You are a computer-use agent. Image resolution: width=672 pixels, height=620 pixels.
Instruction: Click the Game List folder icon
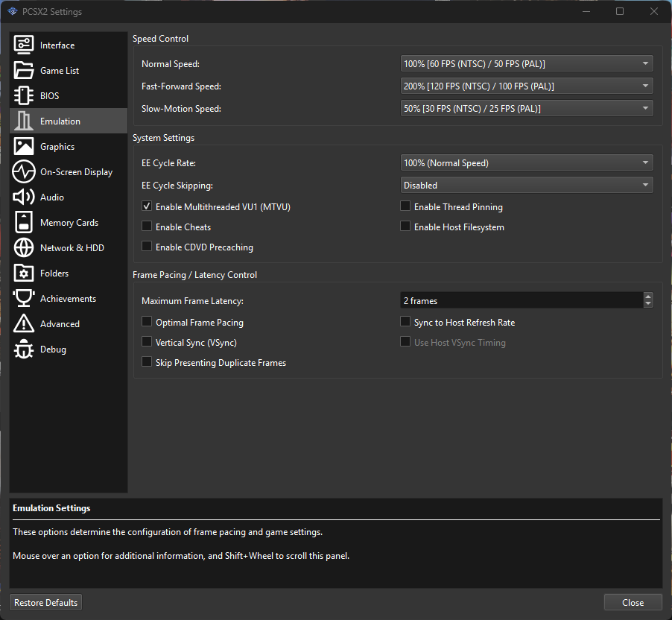tap(24, 70)
